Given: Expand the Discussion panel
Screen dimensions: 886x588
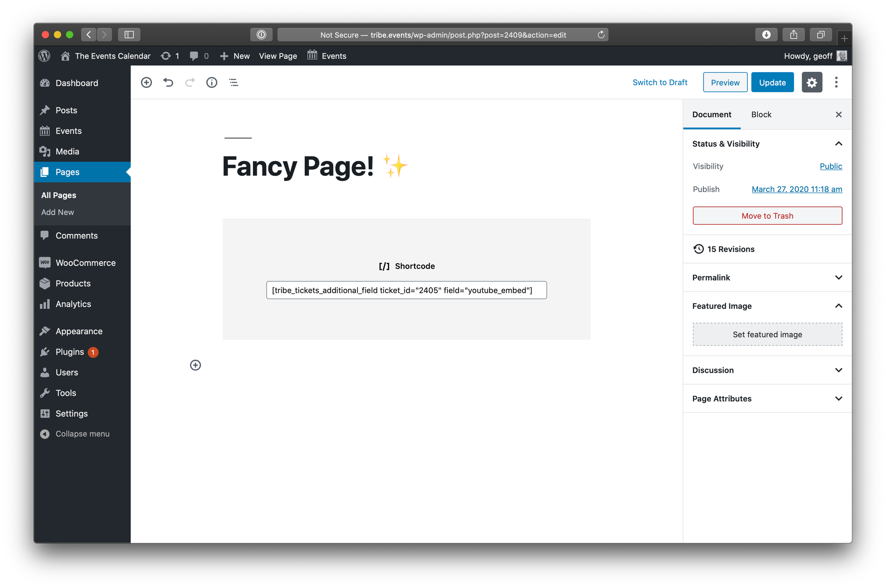Looking at the screenshot, I should tap(838, 370).
